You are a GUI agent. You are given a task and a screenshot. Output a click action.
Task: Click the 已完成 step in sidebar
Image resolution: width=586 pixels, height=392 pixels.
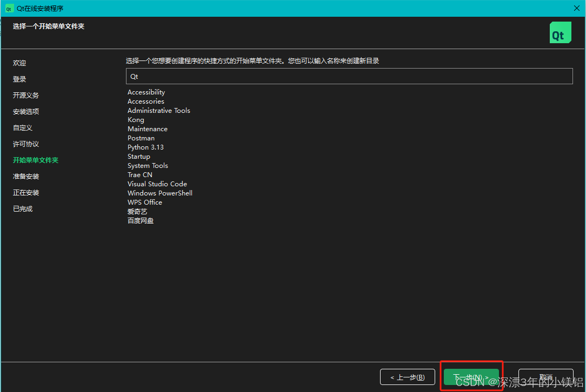pyautogui.click(x=22, y=209)
